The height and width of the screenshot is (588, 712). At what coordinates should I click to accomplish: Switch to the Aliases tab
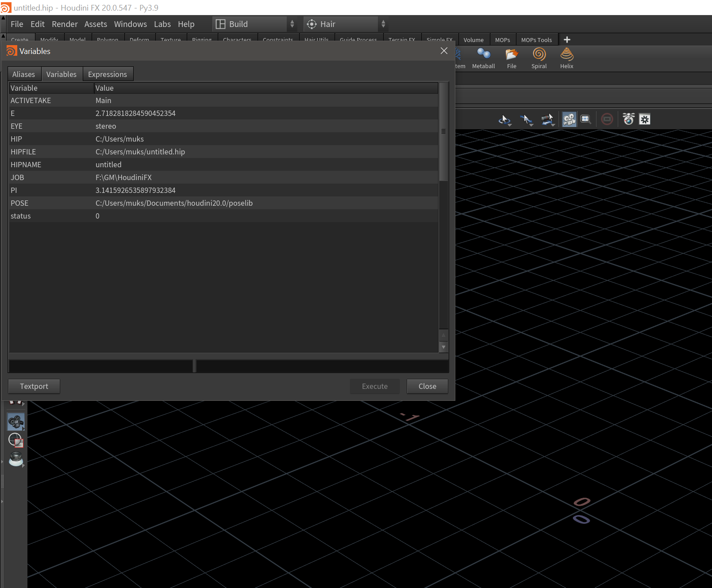[24, 74]
